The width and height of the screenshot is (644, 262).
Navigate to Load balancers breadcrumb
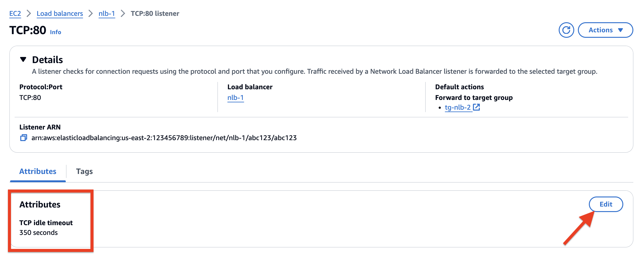(x=60, y=14)
